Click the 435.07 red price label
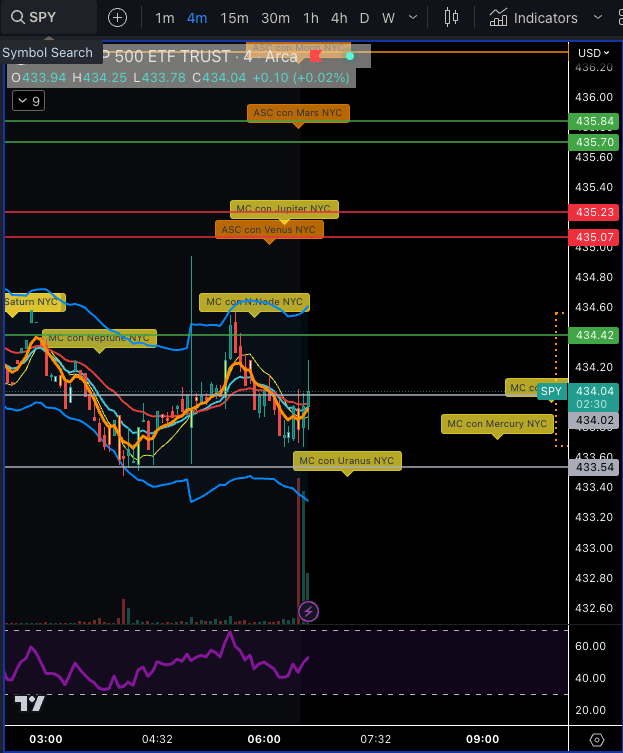This screenshot has height=753, width=623. 595,237
